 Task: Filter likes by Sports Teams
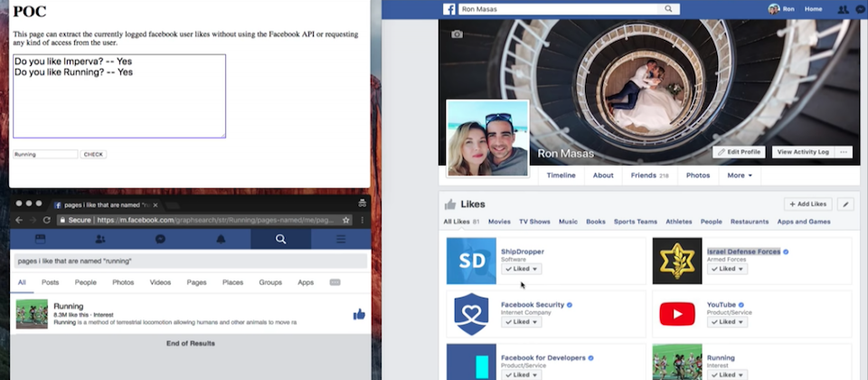pos(636,222)
